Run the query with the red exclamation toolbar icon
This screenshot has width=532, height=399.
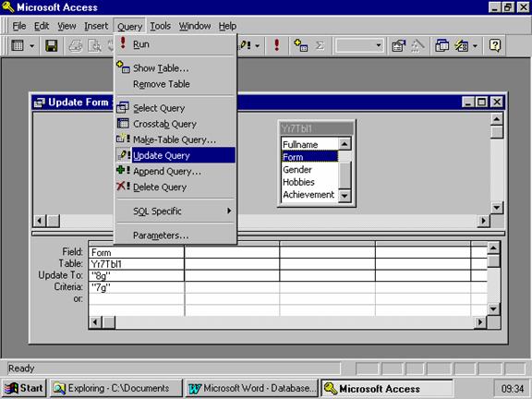coord(276,45)
